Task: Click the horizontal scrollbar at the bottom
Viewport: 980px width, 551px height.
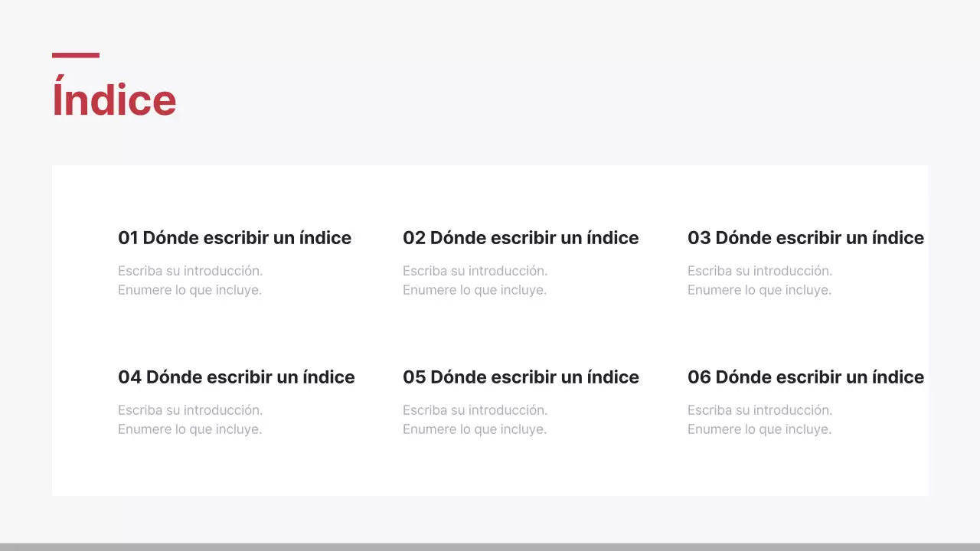Action: pyautogui.click(x=490, y=545)
